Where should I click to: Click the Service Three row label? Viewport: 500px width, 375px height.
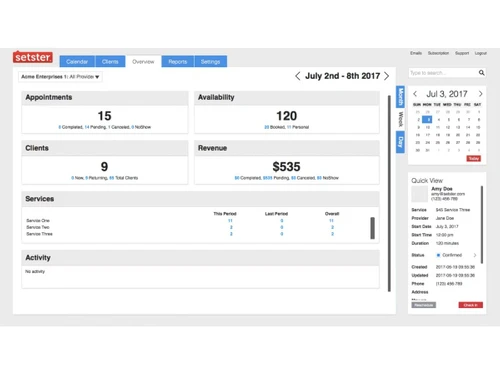39,234
